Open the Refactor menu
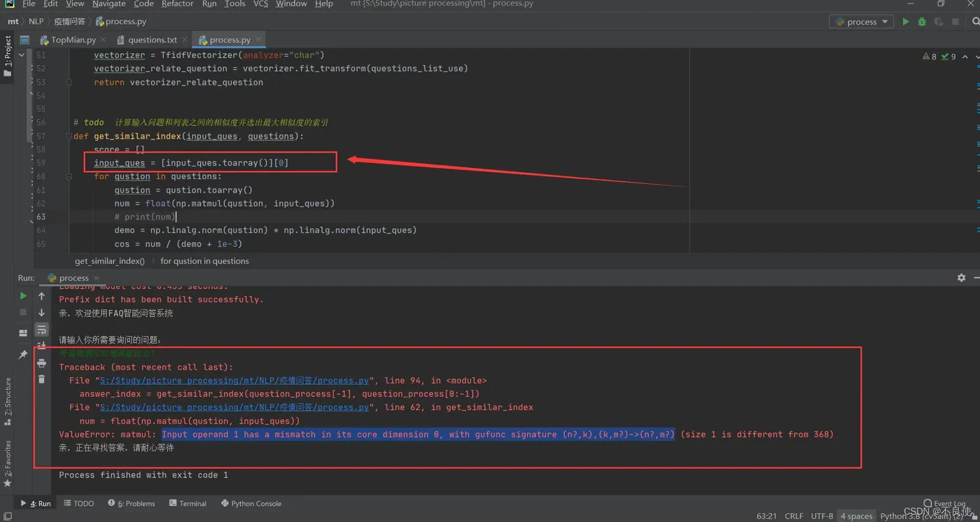 [177, 3]
